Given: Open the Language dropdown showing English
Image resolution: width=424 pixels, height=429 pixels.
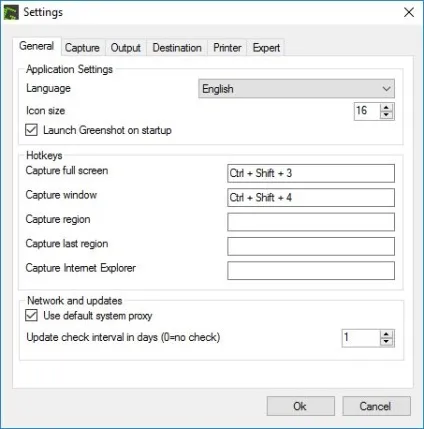Looking at the screenshot, I should 296,89.
